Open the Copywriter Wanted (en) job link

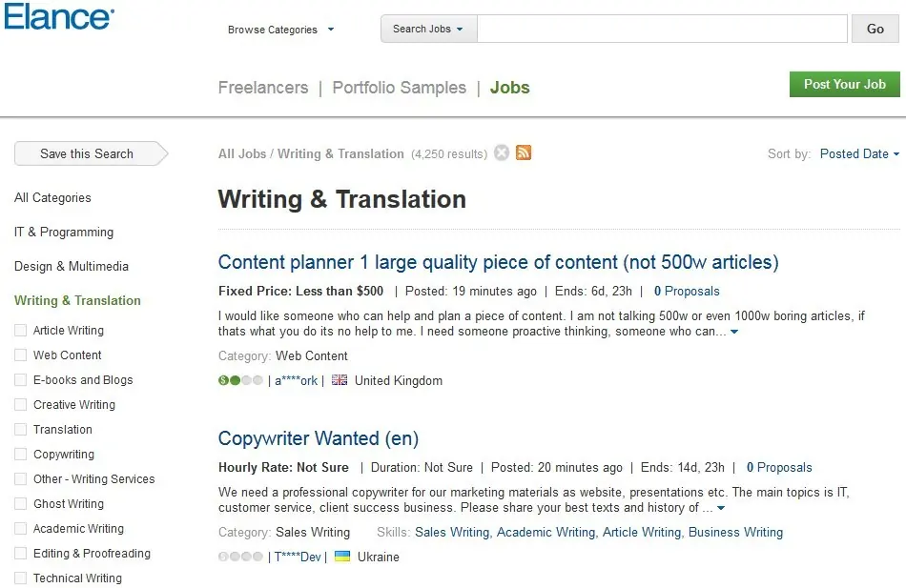(319, 438)
